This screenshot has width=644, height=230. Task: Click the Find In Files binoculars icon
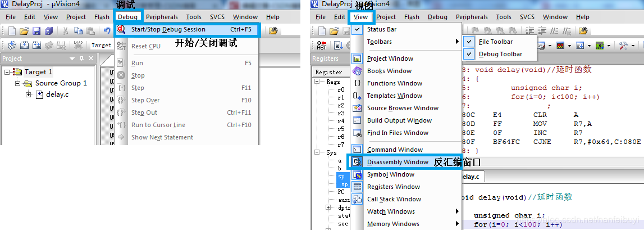(357, 133)
